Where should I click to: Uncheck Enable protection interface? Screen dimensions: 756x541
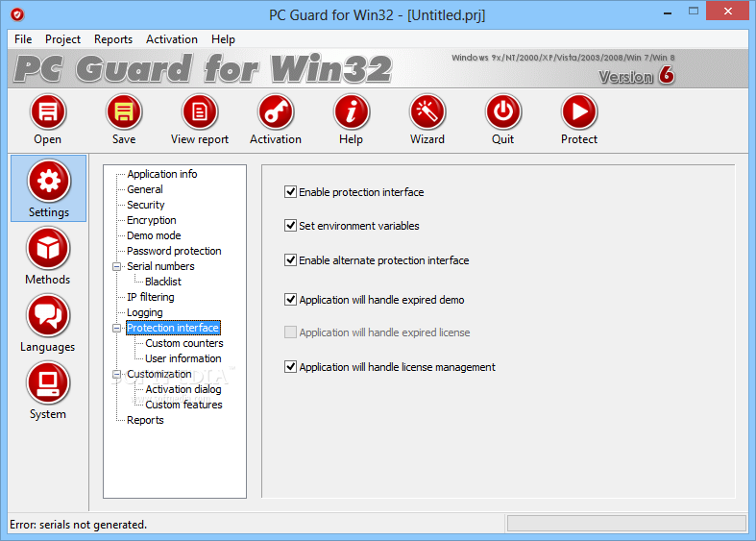coord(290,192)
